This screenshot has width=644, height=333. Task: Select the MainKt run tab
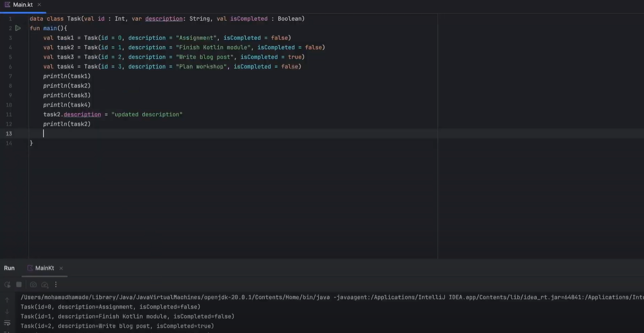[x=44, y=268]
